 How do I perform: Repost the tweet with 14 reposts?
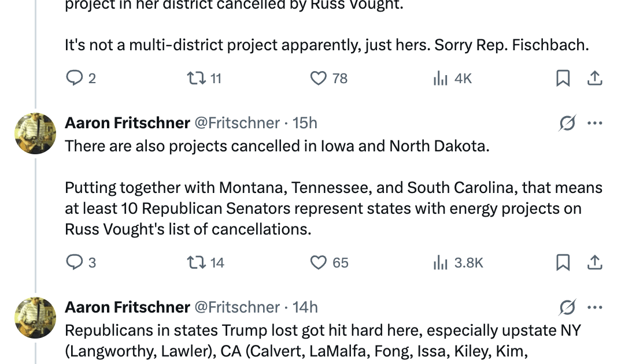(x=197, y=263)
